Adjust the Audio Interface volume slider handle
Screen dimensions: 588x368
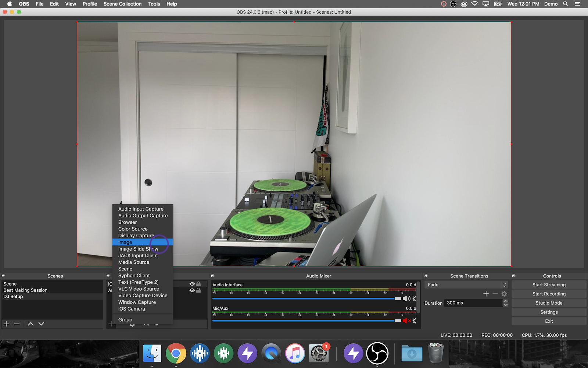coord(398,299)
